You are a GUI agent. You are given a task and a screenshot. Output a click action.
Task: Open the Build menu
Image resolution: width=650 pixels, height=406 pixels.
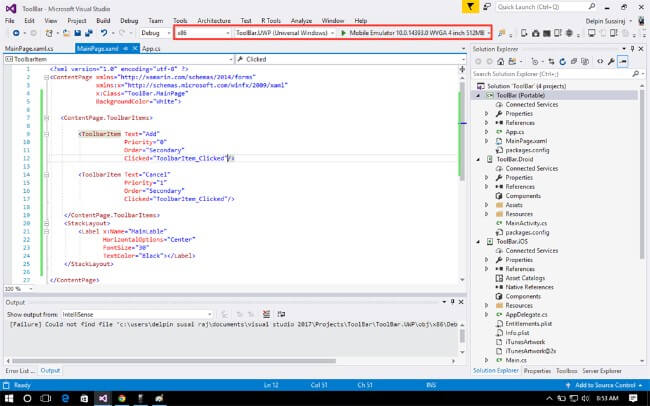point(101,20)
